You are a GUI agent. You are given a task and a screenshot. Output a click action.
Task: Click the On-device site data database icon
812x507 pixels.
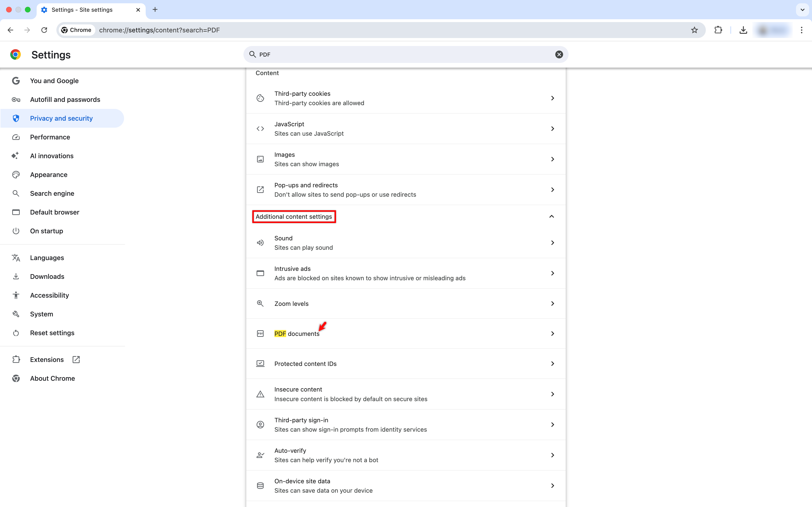click(260, 485)
